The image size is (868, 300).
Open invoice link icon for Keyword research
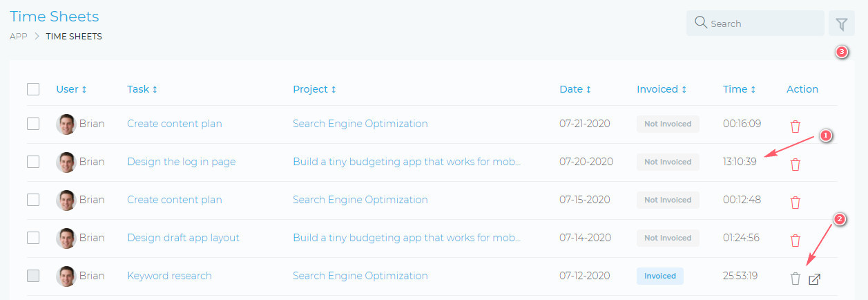click(815, 279)
